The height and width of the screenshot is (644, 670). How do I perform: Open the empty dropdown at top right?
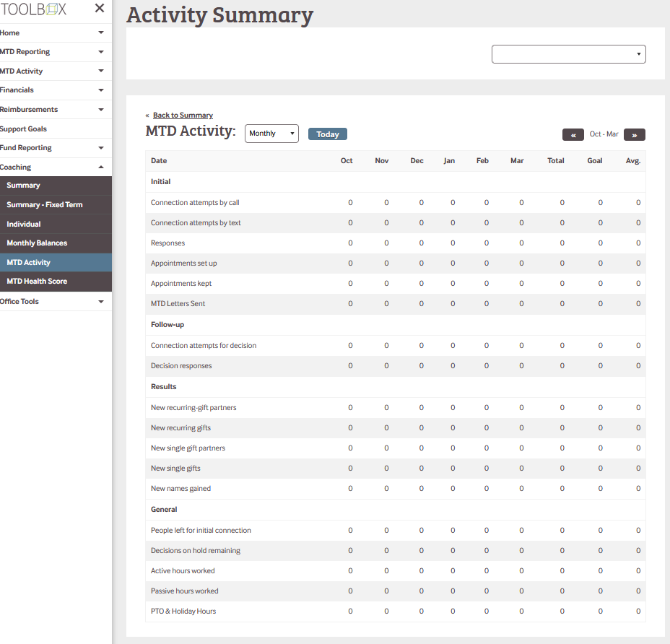tap(568, 54)
